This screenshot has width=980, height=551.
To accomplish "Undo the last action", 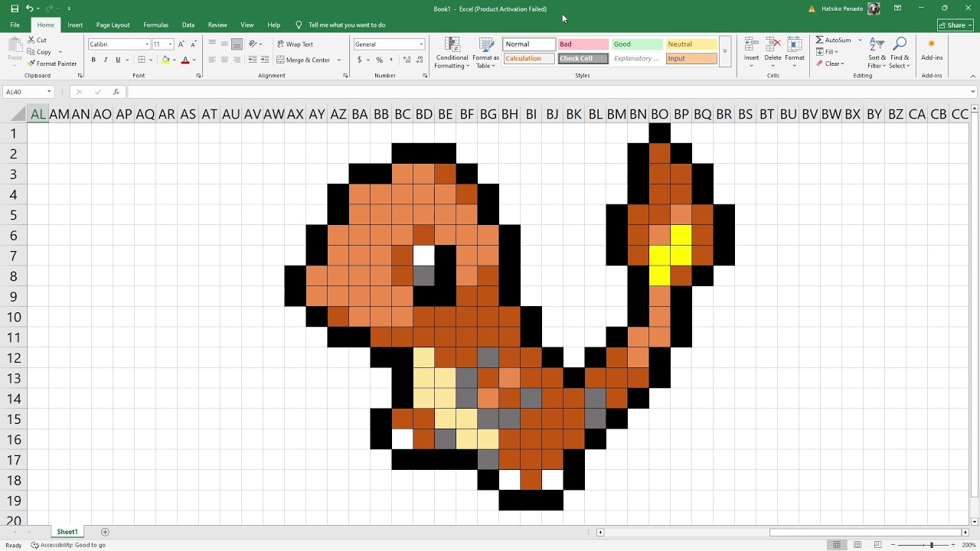I will [29, 8].
